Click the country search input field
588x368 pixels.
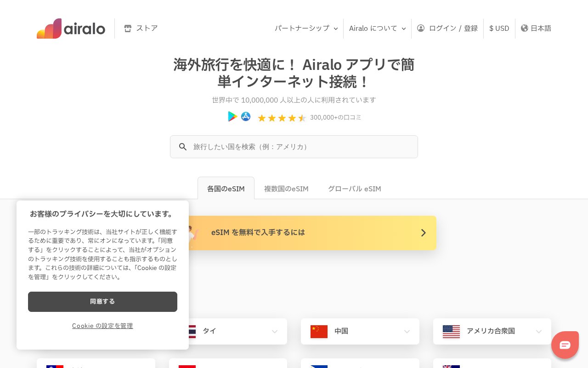tap(294, 147)
